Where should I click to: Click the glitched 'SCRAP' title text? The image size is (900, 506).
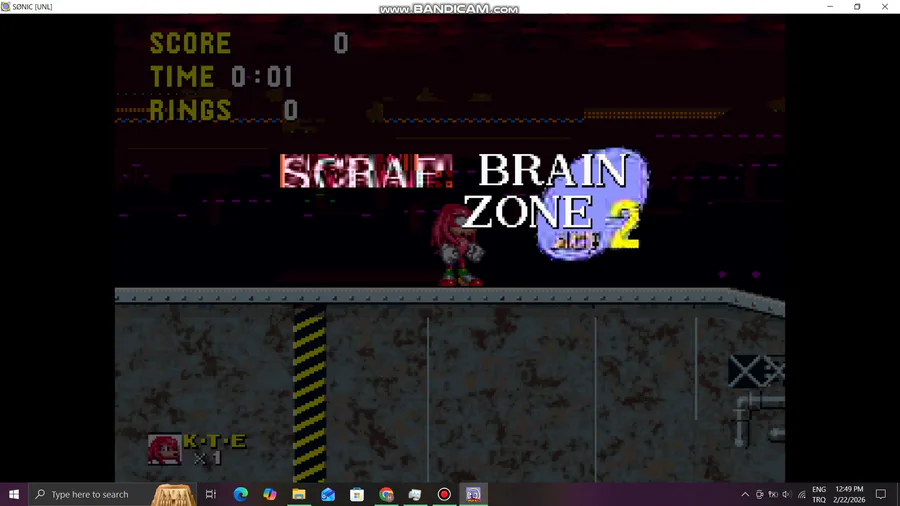point(366,171)
